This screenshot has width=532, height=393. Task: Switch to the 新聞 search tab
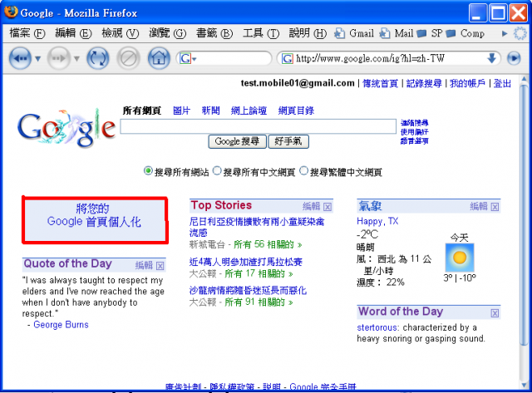(210, 111)
